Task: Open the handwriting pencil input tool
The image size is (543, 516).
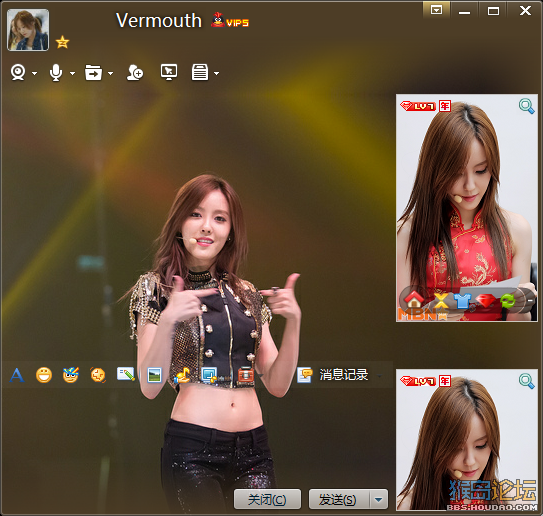Action: click(126, 374)
